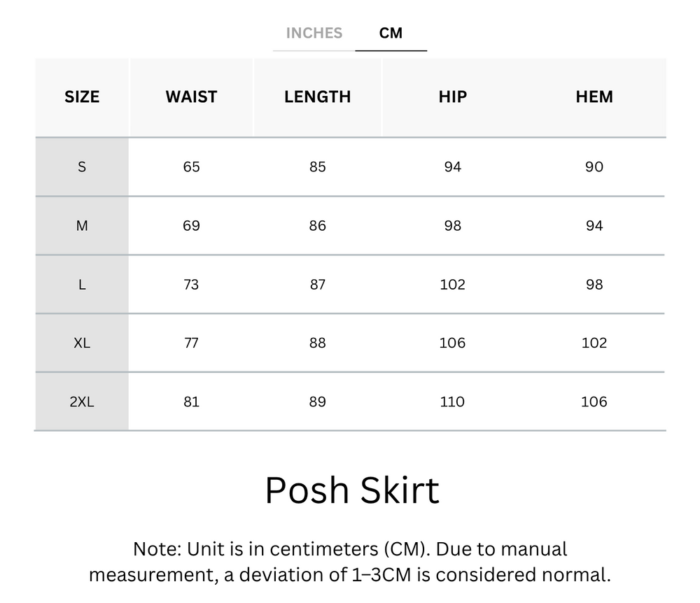700x603 pixels.
Task: Select the XL size row label
Action: pyautogui.click(x=82, y=343)
